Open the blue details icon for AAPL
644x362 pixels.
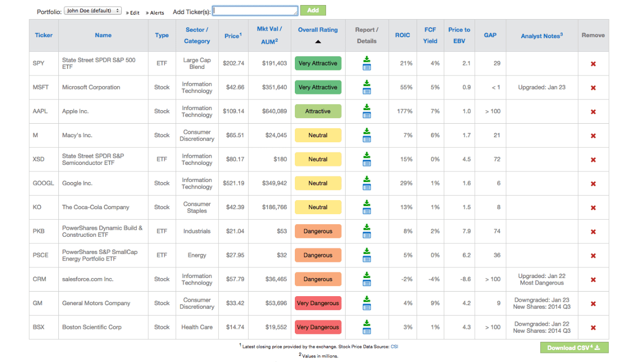tap(367, 115)
